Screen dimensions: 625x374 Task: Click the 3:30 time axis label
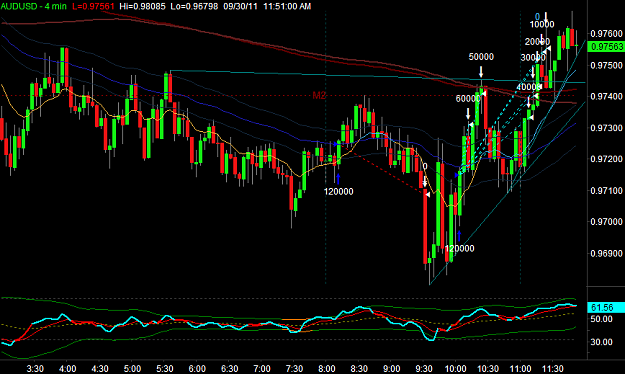(x=35, y=368)
